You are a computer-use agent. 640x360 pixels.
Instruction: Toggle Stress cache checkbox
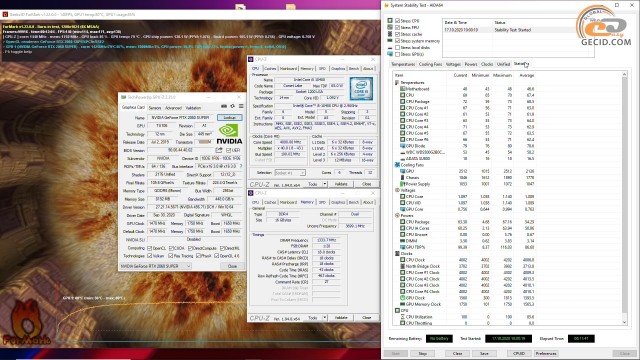(x=397, y=34)
